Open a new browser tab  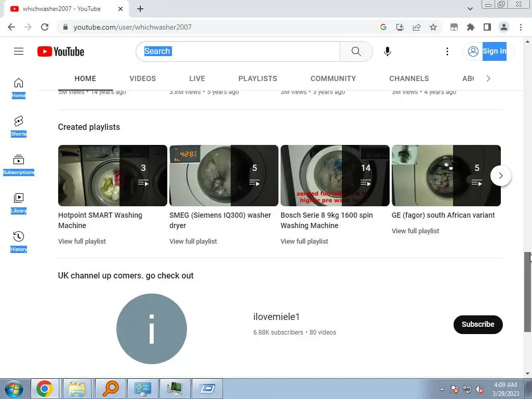coord(140,9)
